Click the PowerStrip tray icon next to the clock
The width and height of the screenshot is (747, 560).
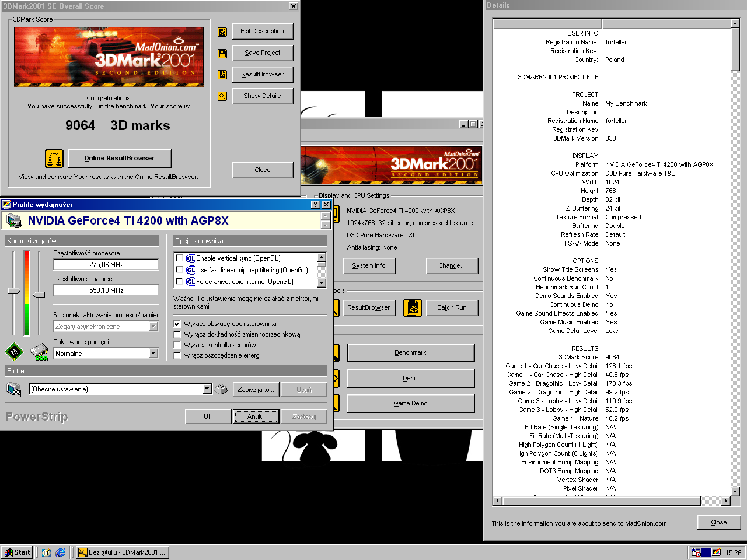[x=716, y=552]
